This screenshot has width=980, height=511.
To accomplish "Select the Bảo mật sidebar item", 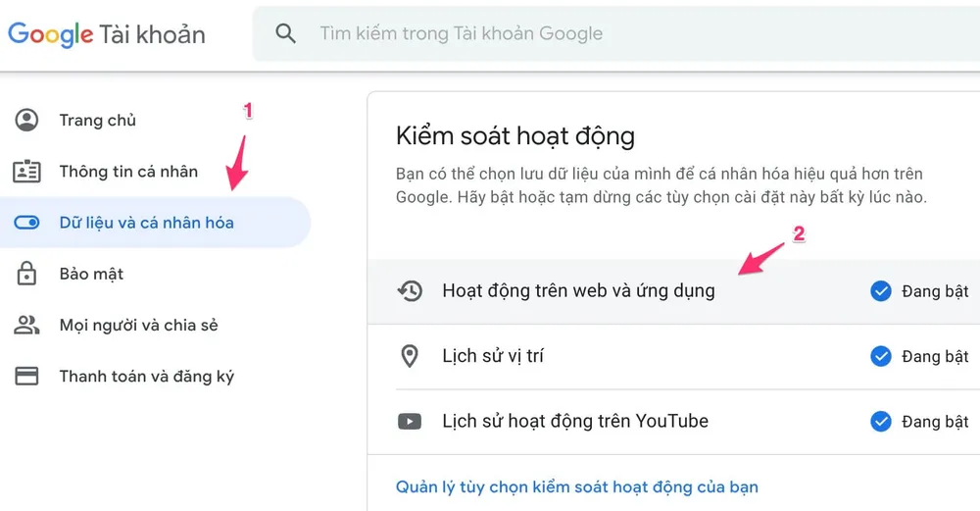I will tap(91, 274).
